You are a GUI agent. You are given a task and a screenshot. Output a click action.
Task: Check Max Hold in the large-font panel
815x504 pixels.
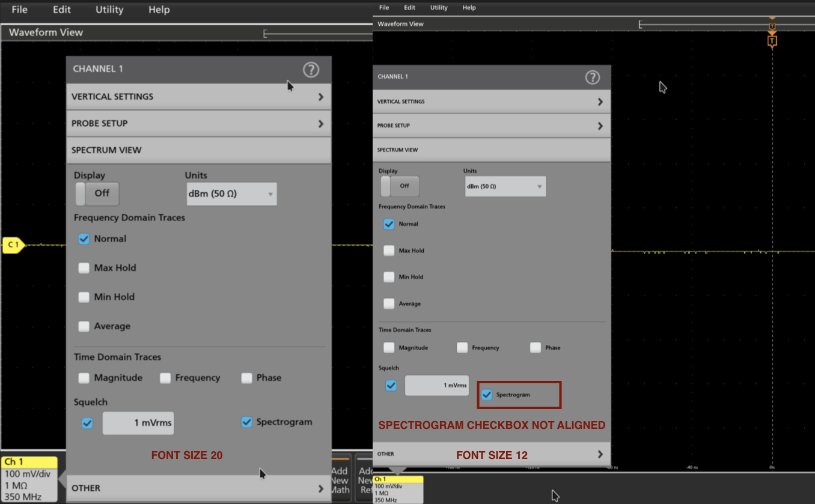point(84,268)
